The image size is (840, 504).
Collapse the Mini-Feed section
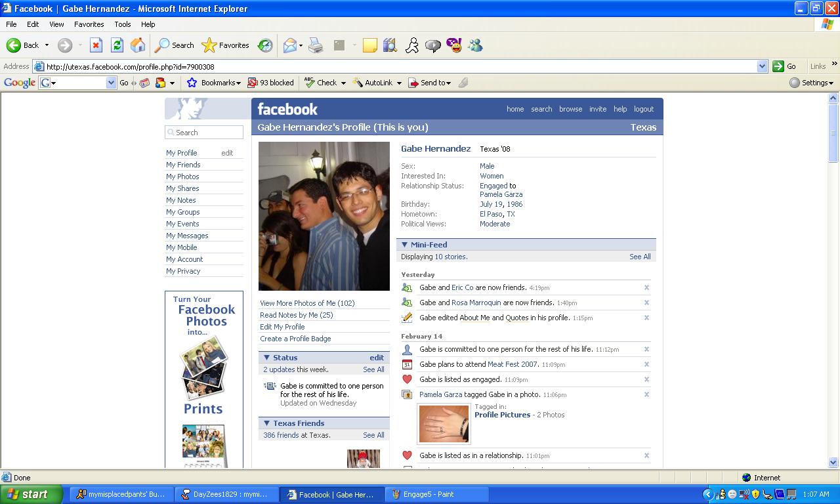(x=404, y=245)
